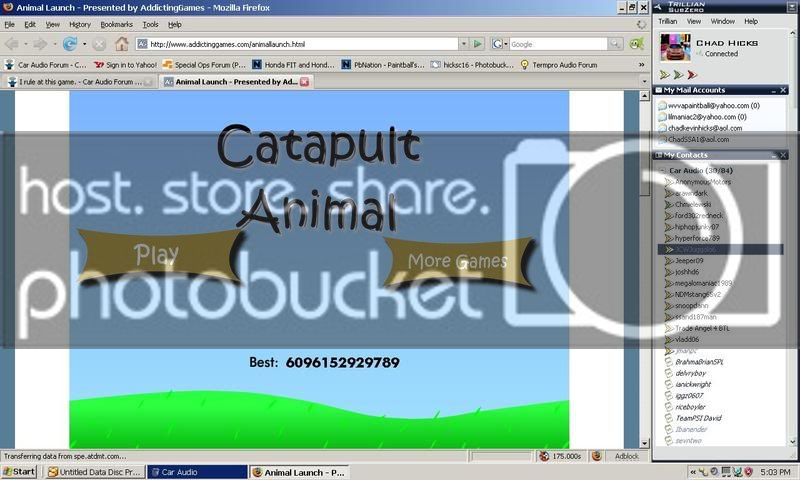Click red status arrow under avatar
Viewport: 800px width, 480px height.
pyautogui.click(x=692, y=75)
